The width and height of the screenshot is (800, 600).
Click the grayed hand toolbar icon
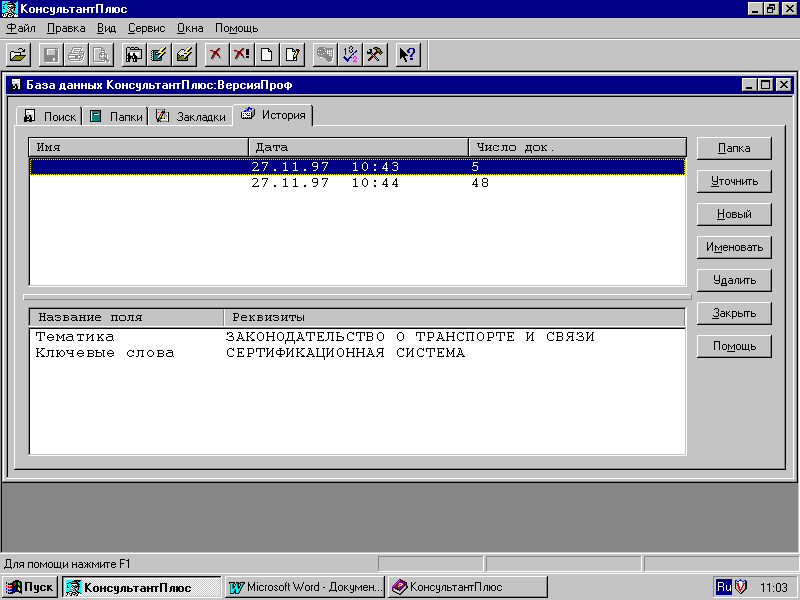(x=325, y=54)
